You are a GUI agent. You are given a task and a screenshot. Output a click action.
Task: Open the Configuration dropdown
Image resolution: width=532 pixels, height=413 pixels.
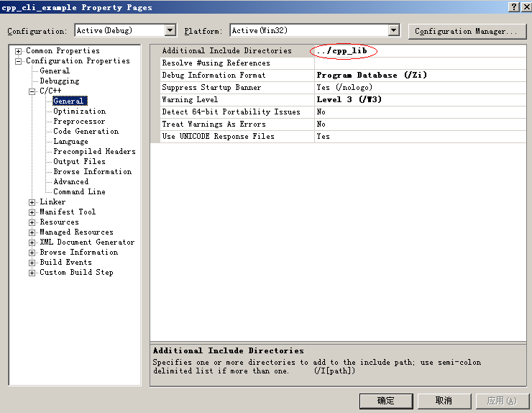[x=170, y=30]
